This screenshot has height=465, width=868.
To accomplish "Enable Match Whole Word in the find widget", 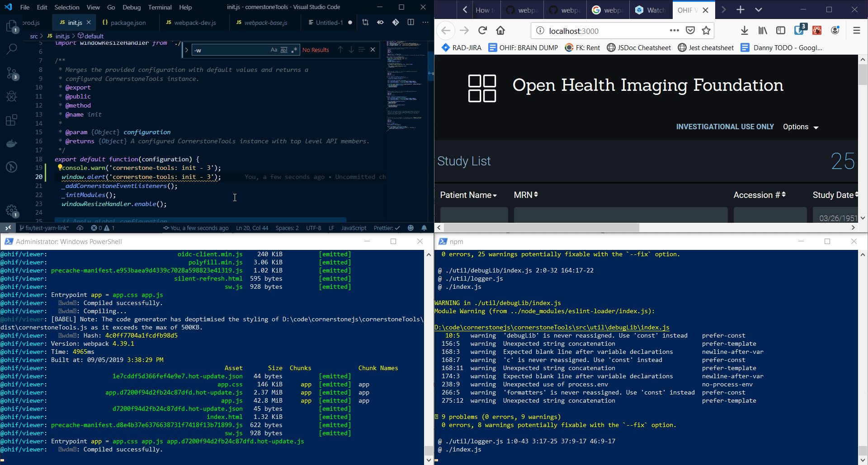I will [284, 50].
